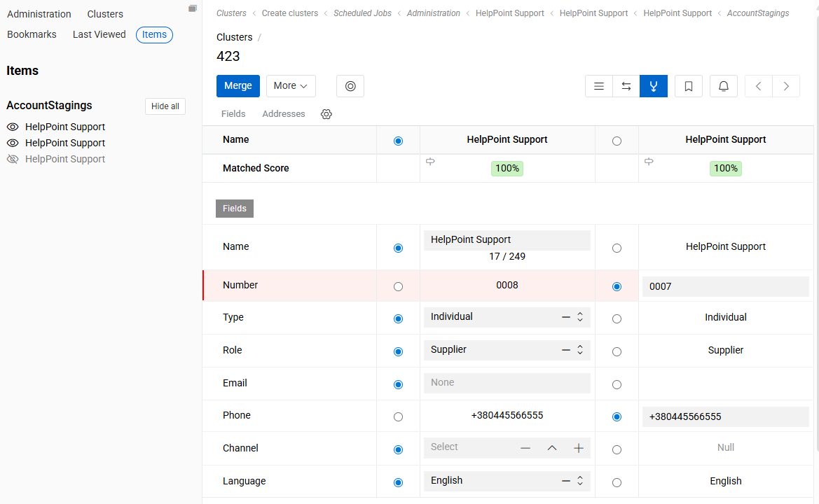Click the gray Fields section label
Image resolution: width=819 pixels, height=504 pixels.
[235, 209]
